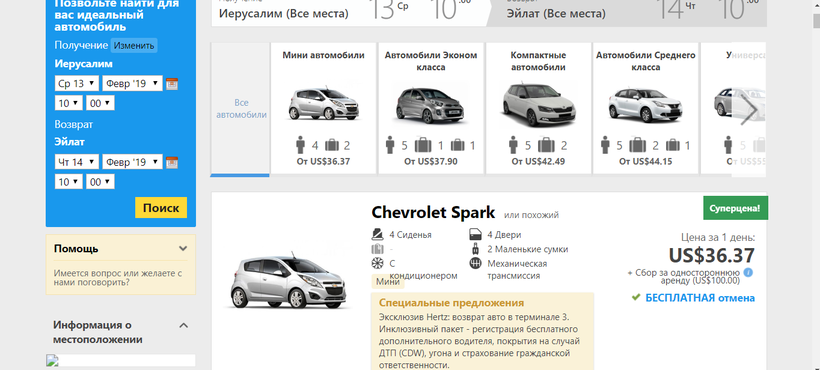
Task: Click the one-way fee info icon
Action: (x=748, y=272)
